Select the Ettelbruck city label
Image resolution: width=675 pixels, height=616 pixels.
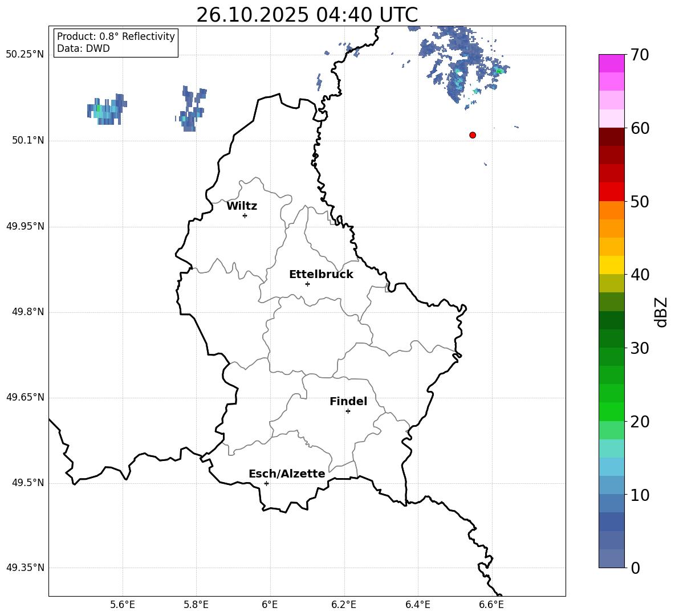click(x=321, y=275)
